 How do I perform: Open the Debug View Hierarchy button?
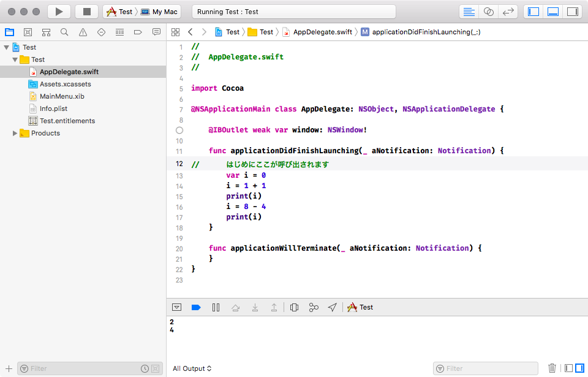click(x=294, y=307)
